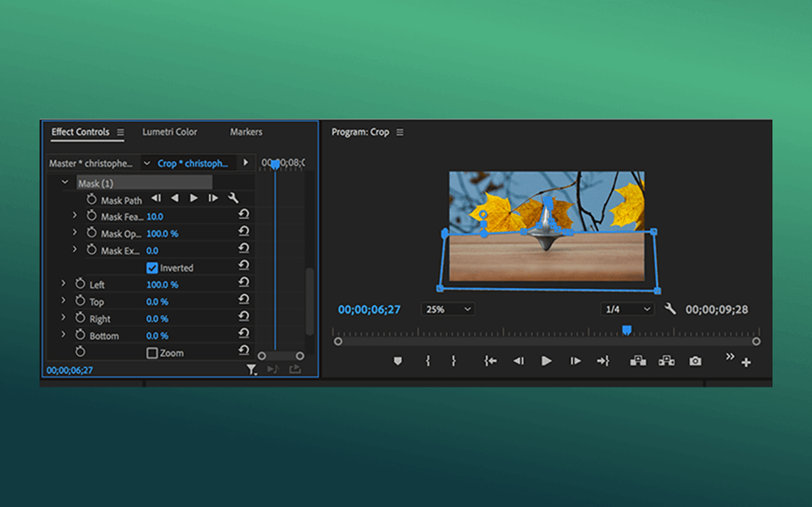Click the left zoom handle of the Program scroll bar
This screenshot has height=507, width=812.
point(338,342)
